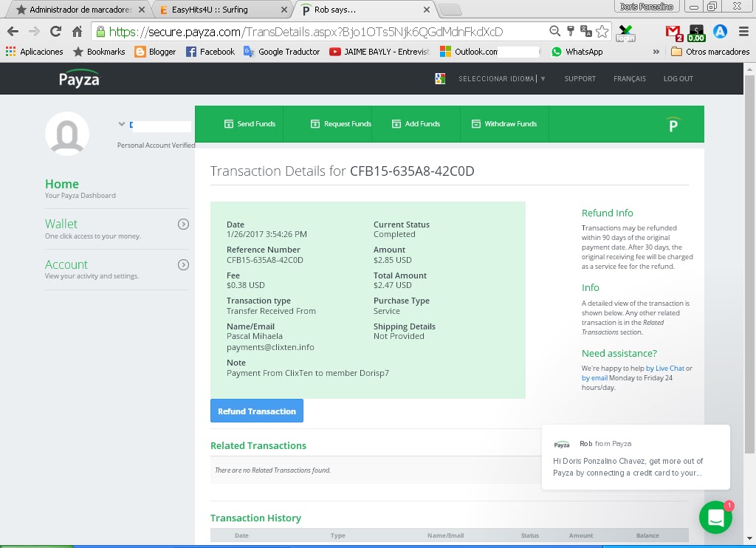Open the Wallet sidebar link
The height and width of the screenshot is (548, 756).
point(61,224)
